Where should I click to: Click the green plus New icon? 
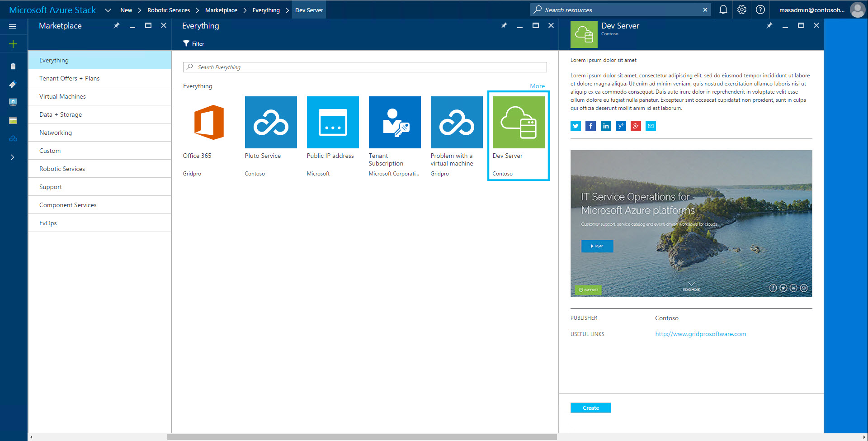pos(13,44)
